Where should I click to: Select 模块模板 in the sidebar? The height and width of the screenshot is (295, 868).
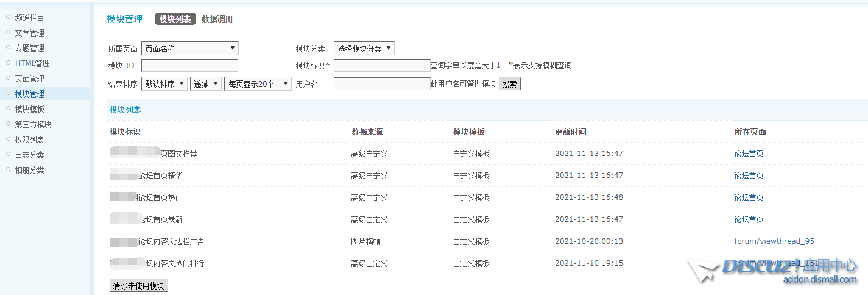[29, 109]
